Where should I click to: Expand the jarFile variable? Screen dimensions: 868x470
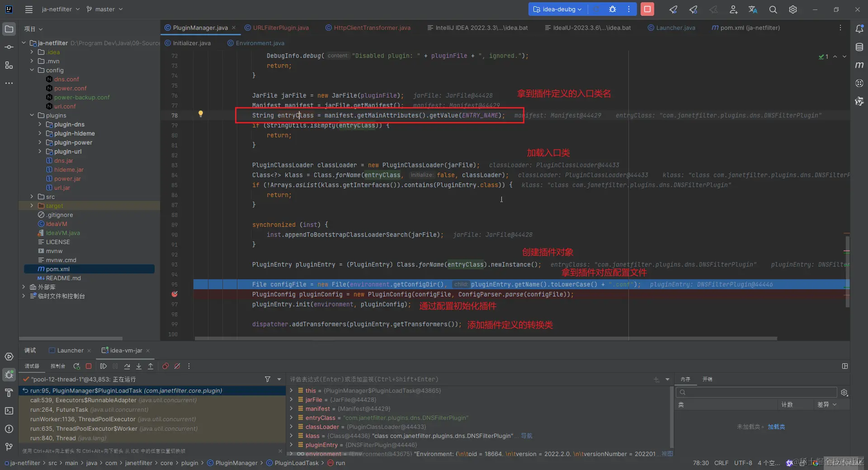pos(291,399)
